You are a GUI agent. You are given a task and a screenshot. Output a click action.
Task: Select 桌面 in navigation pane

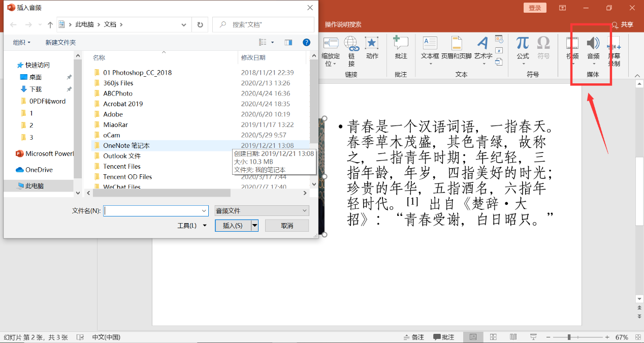(x=35, y=77)
